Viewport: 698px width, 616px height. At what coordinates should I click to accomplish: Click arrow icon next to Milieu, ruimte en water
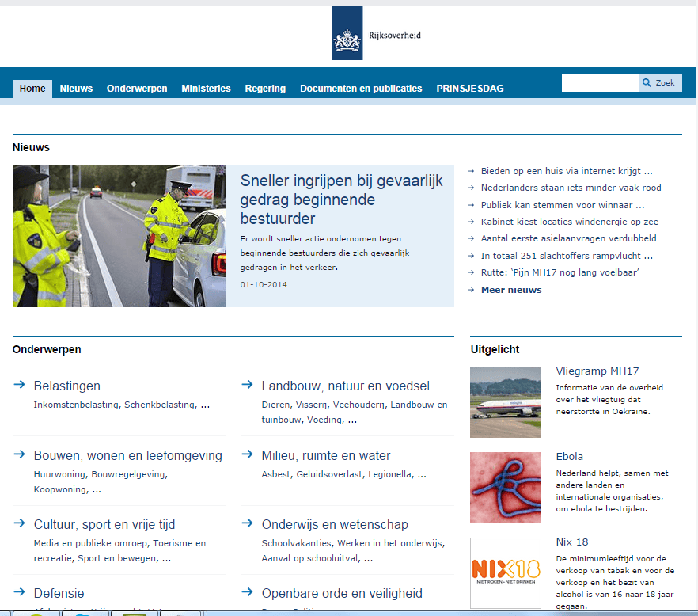pyautogui.click(x=247, y=454)
